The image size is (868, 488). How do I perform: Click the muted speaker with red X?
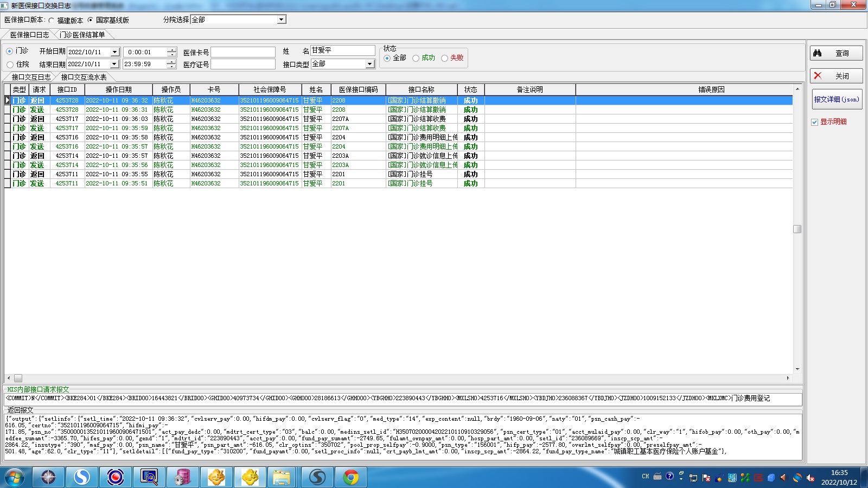[810, 478]
